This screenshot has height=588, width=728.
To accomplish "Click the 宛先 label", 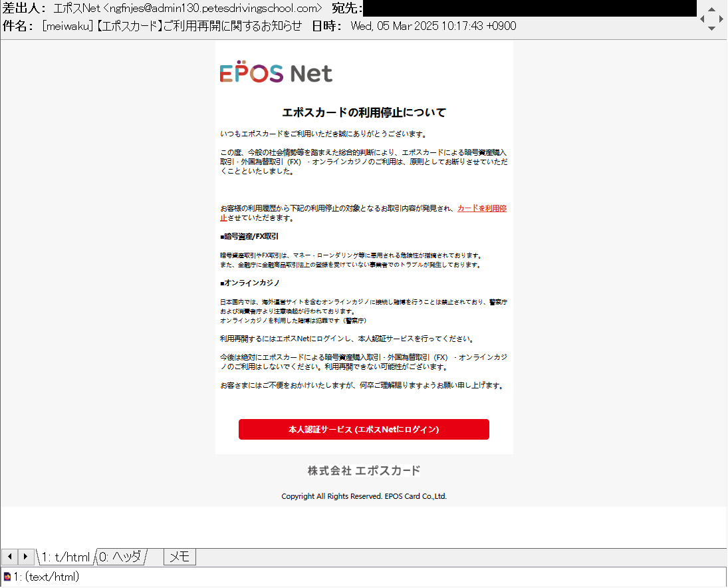I will click(347, 9).
